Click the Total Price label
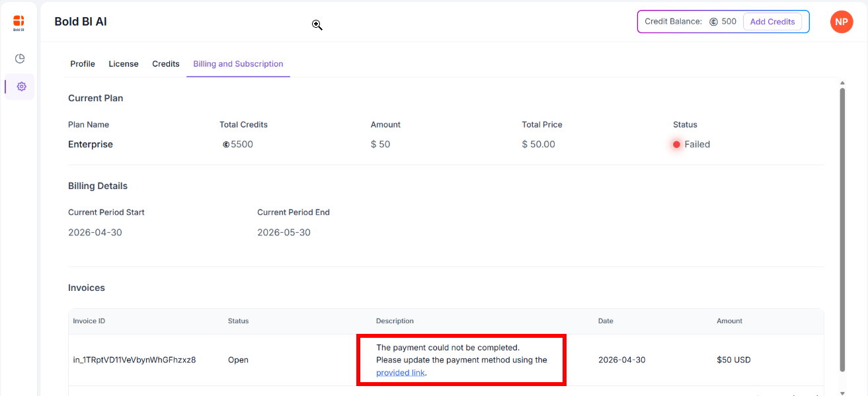The height and width of the screenshot is (396, 868). (542, 124)
